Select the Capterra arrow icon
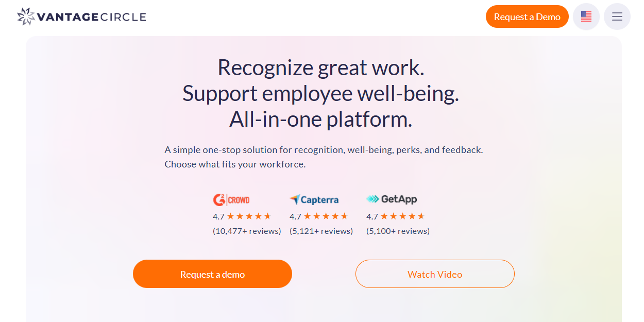The height and width of the screenshot is (322, 644). click(x=295, y=198)
